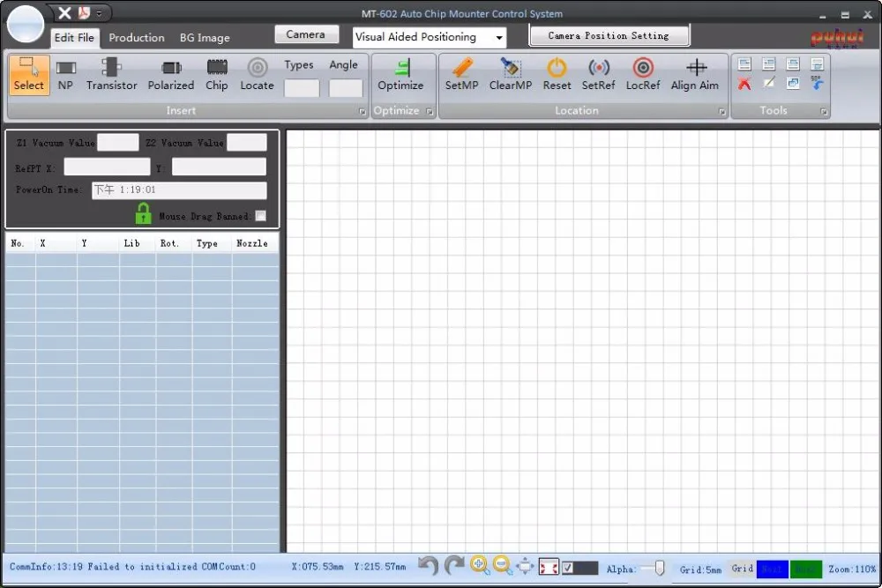Zoom in with the plus magnifier
882x588 pixels.
pyautogui.click(x=480, y=565)
